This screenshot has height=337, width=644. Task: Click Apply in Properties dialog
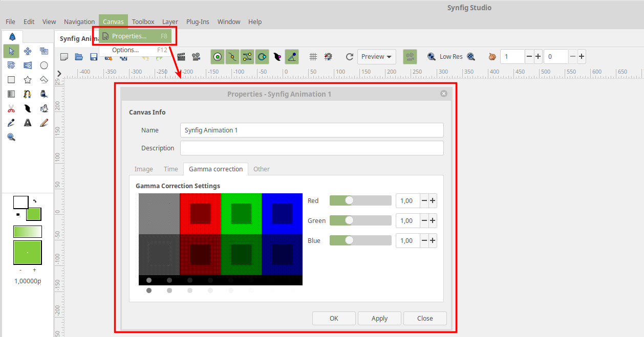379,318
